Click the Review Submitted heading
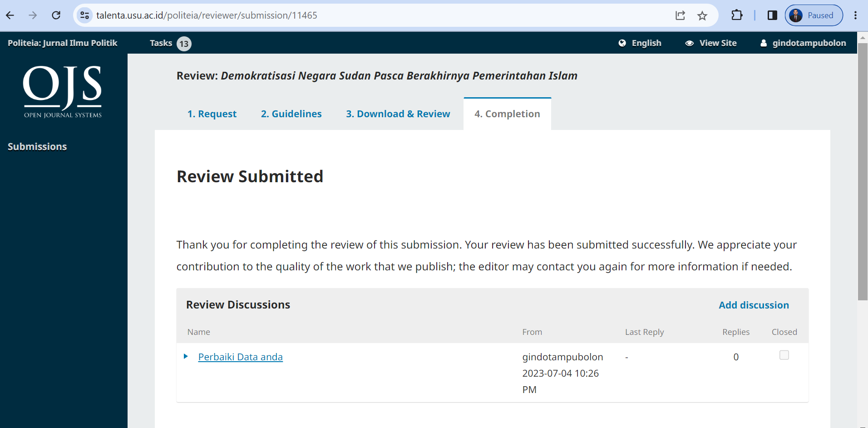Image resolution: width=868 pixels, height=428 pixels. coord(250,176)
